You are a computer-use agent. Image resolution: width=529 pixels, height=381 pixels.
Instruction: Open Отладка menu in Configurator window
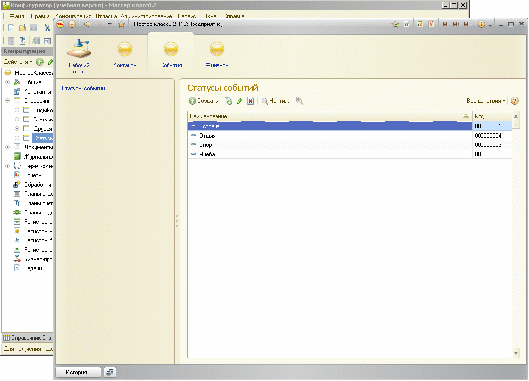[106, 16]
